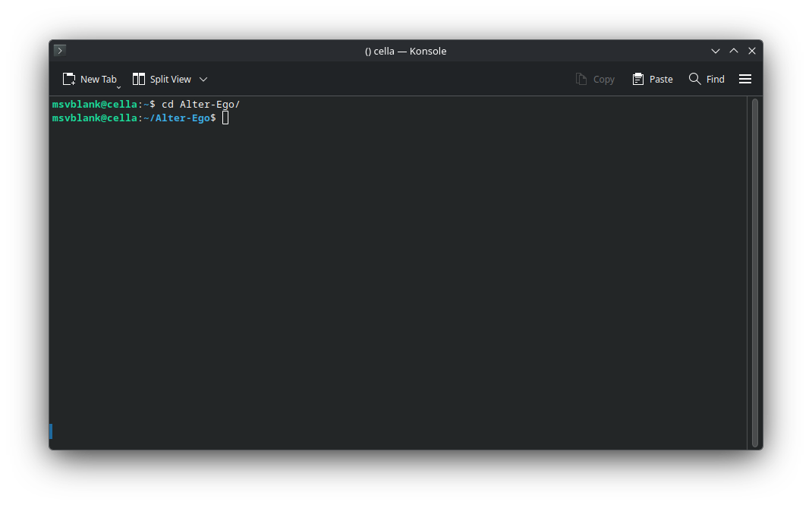812x508 pixels.
Task: Activate Split View in the toolbar
Action: click(162, 79)
